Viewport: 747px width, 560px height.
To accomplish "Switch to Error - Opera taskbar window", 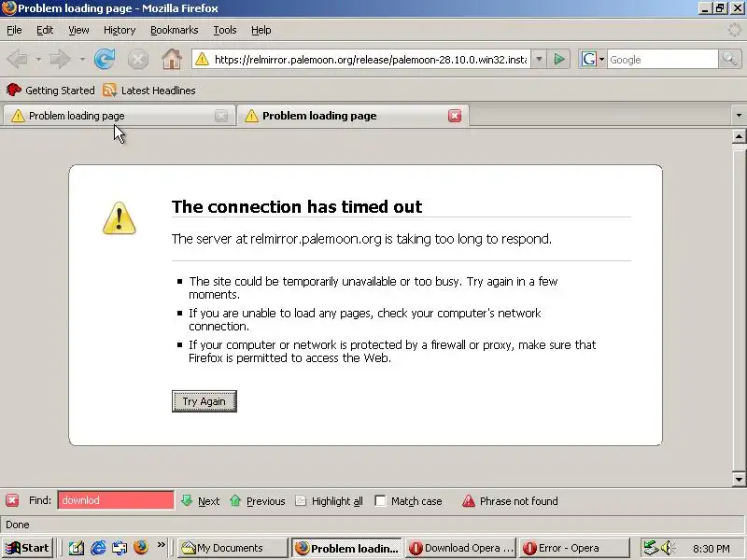I will pos(575,548).
